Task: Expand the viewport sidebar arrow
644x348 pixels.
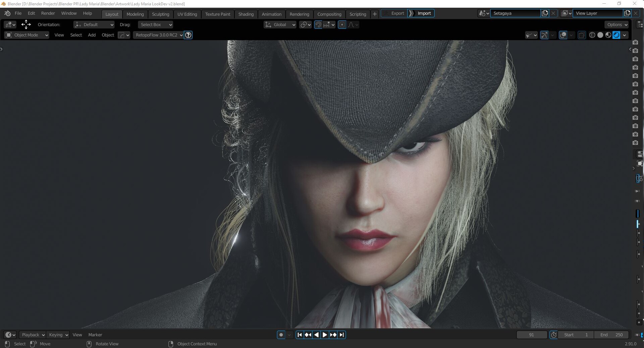Action: point(630,49)
